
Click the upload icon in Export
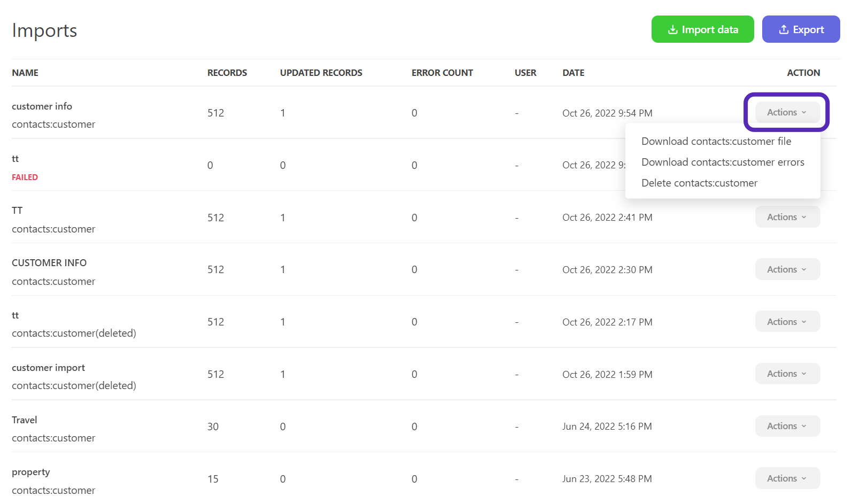pyautogui.click(x=784, y=30)
